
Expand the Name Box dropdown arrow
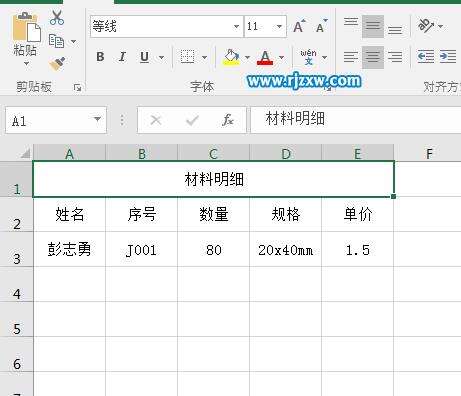pyautogui.click(x=97, y=119)
